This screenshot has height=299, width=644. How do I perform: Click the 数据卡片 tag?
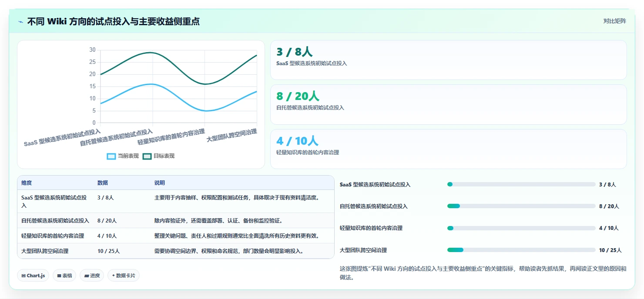tap(124, 276)
